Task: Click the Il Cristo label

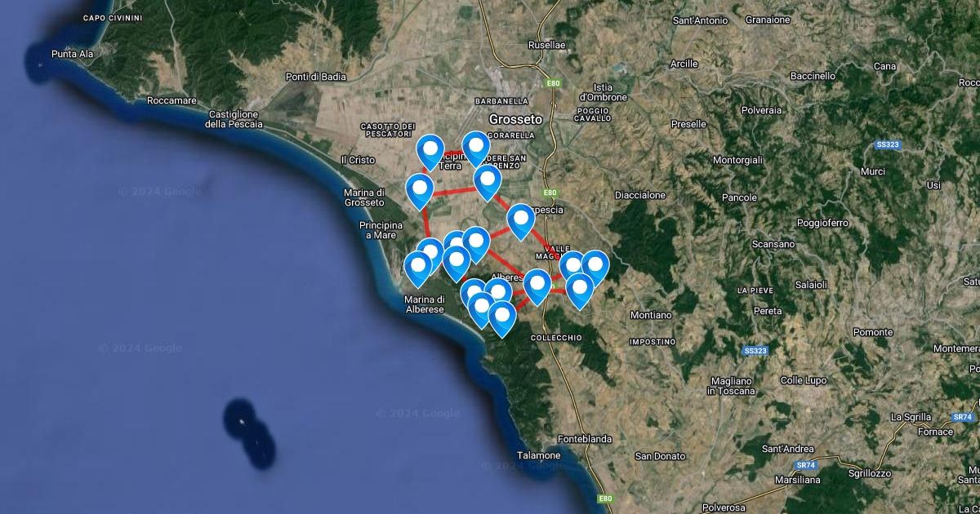Action: point(358,160)
